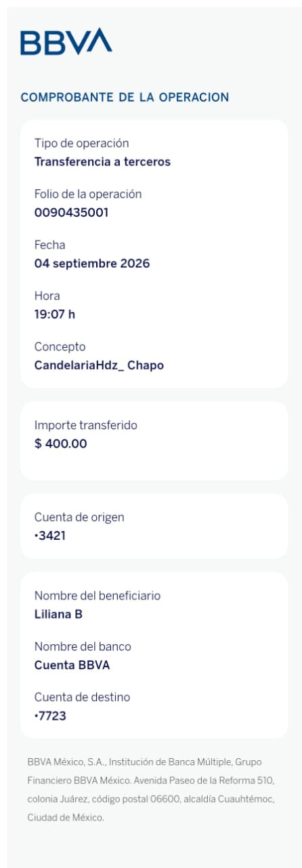Select the Cuenta BBVA bank name
302x868 pixels.
(x=72, y=666)
